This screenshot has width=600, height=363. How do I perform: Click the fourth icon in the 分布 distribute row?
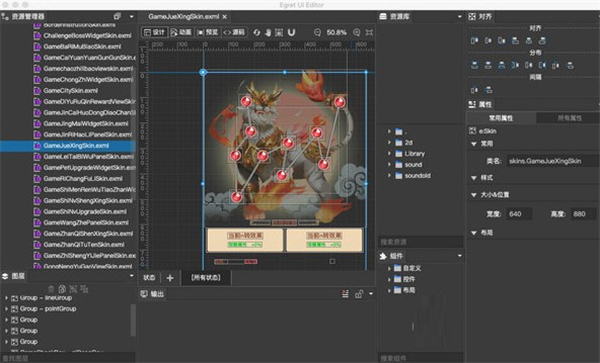(515, 65)
